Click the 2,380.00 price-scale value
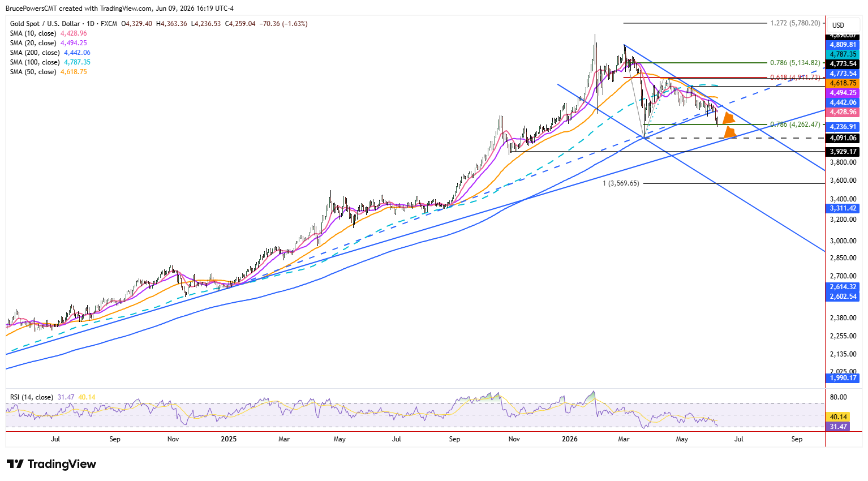868x481 pixels. pos(843,317)
